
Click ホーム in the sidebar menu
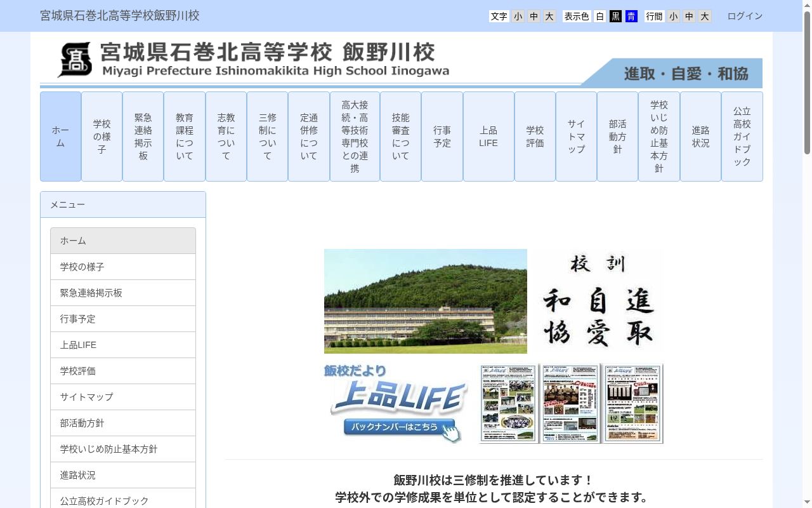123,241
